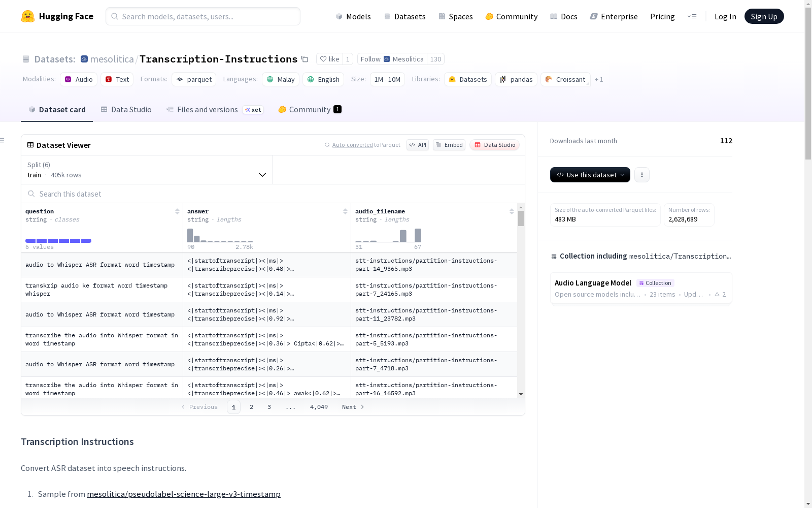Screen dimensions: 812x508
Task: Switch to the Dataset card tab
Action: click(x=57, y=110)
